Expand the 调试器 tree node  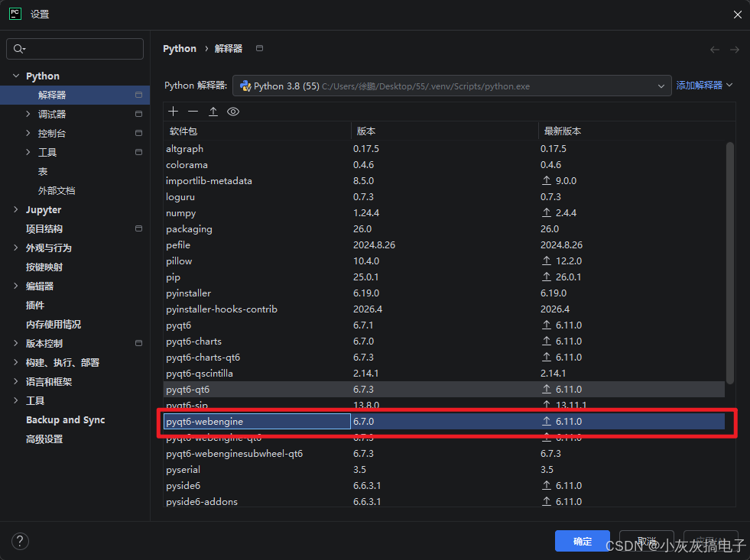point(28,114)
